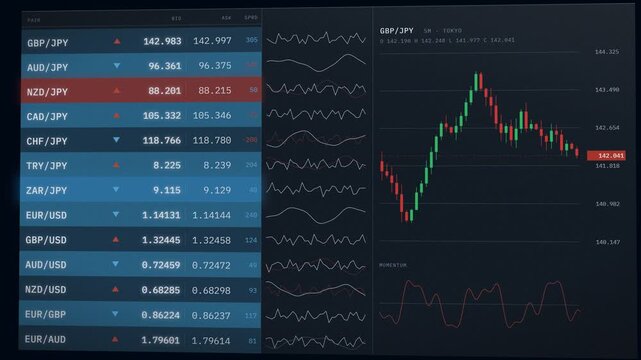The height and width of the screenshot is (360, 641).
Task: Click the down arrow on the AUD/JPY row
Action: point(117,65)
